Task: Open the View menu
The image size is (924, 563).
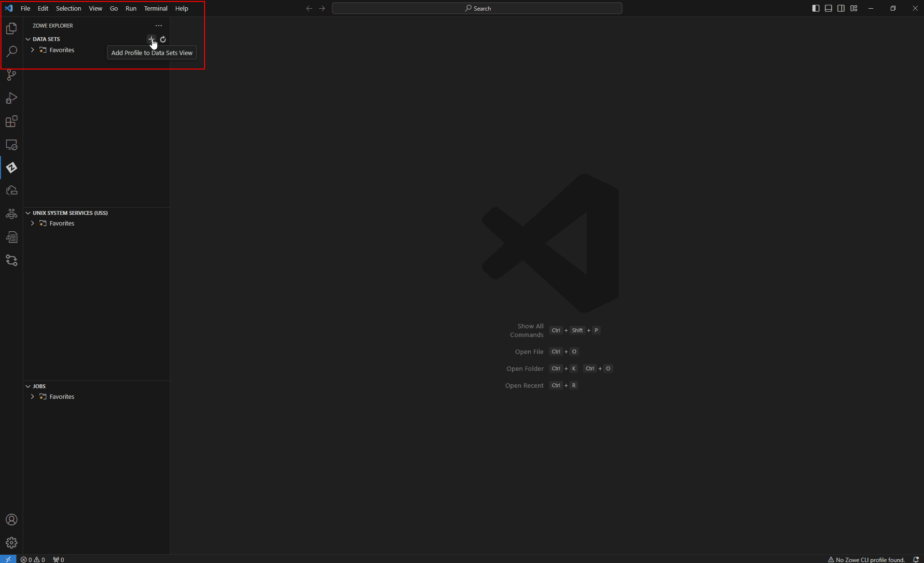Action: point(96,8)
